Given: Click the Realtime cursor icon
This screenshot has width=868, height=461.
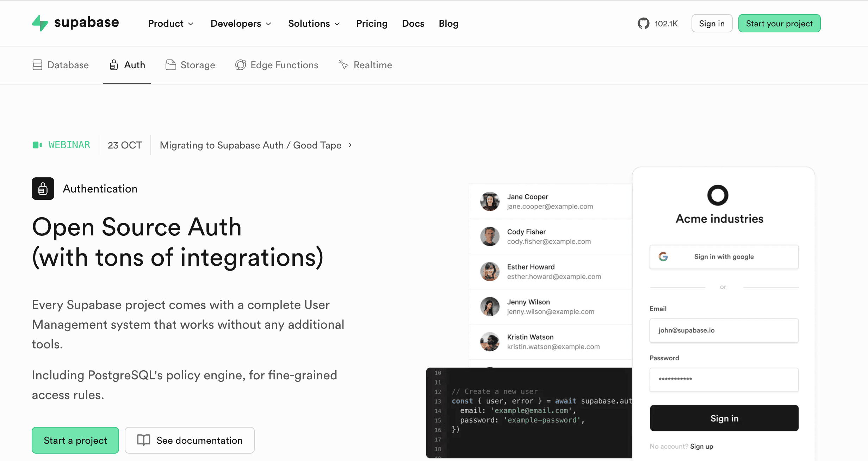Looking at the screenshot, I should [x=343, y=64].
